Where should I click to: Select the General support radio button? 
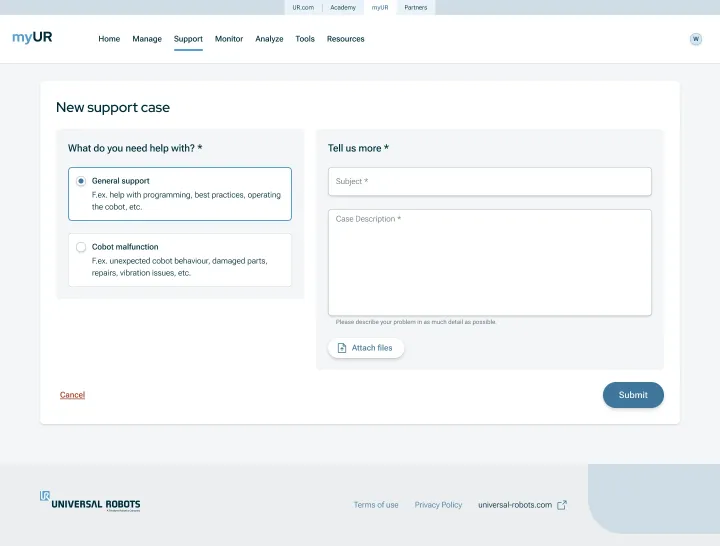pos(81,181)
